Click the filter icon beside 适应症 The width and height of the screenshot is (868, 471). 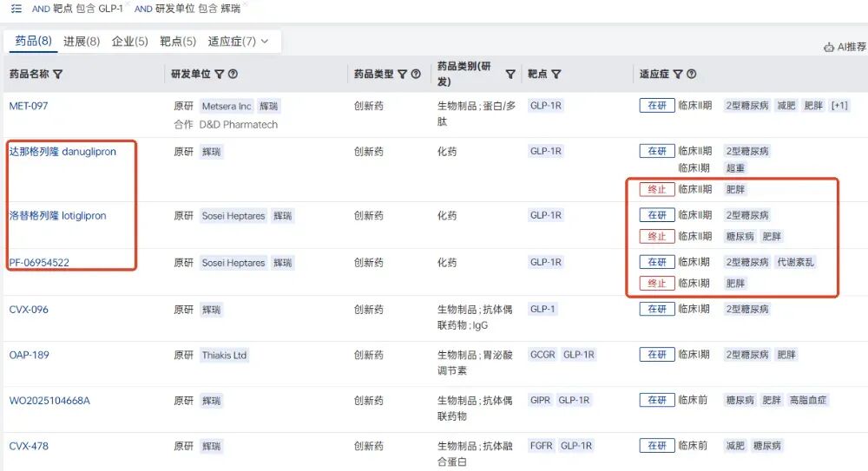tap(678, 75)
